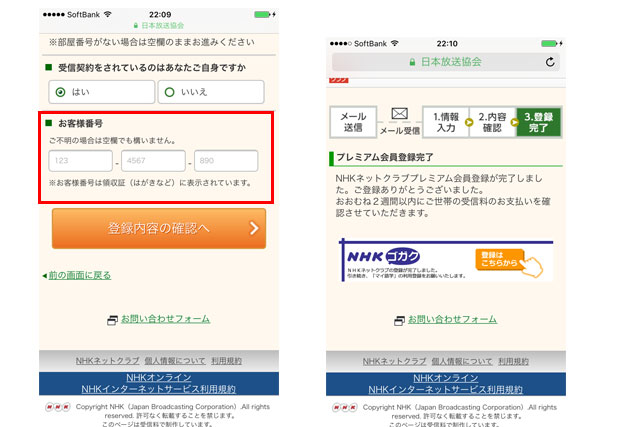This screenshot has height=427, width=640.
Task: Open 利用規約 footer link on right screen
Action: click(x=513, y=361)
